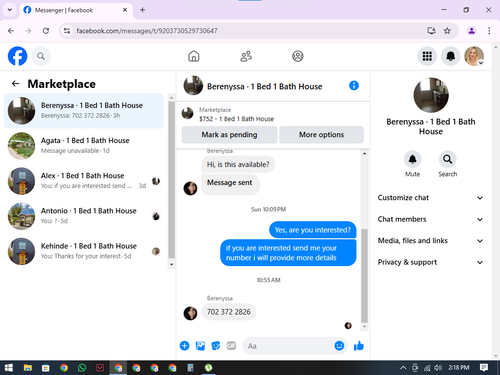Open the notifications bell in header
Image resolution: width=500 pixels, height=375 pixels.
tap(450, 56)
